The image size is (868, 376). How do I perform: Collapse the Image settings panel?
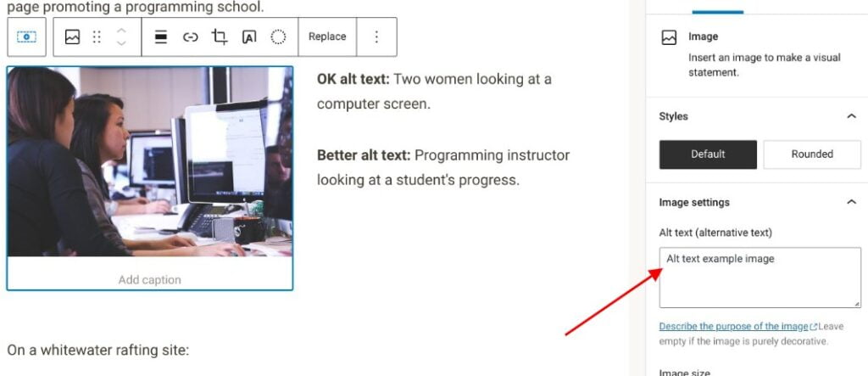[851, 202]
